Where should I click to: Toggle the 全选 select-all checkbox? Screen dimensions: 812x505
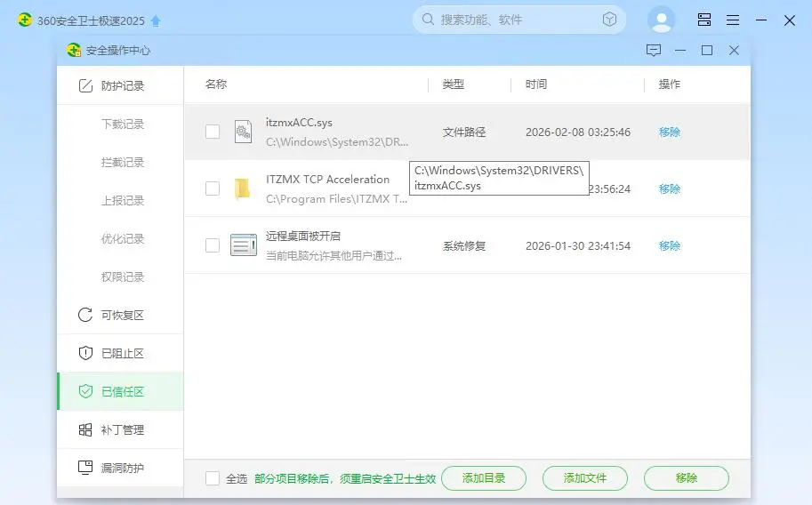213,478
